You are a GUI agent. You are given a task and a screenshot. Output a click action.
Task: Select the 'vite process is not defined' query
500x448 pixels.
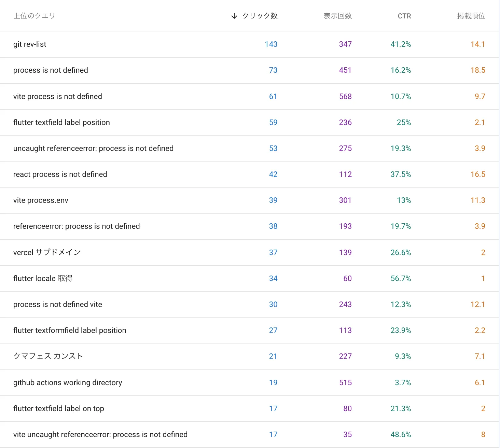click(x=57, y=96)
